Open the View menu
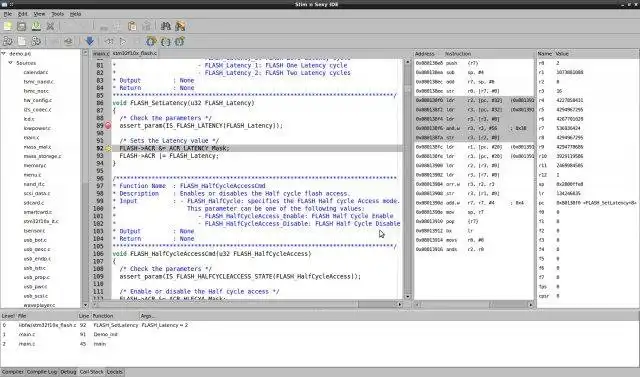Image resolution: width=640 pixels, height=377 pixels. click(39, 14)
